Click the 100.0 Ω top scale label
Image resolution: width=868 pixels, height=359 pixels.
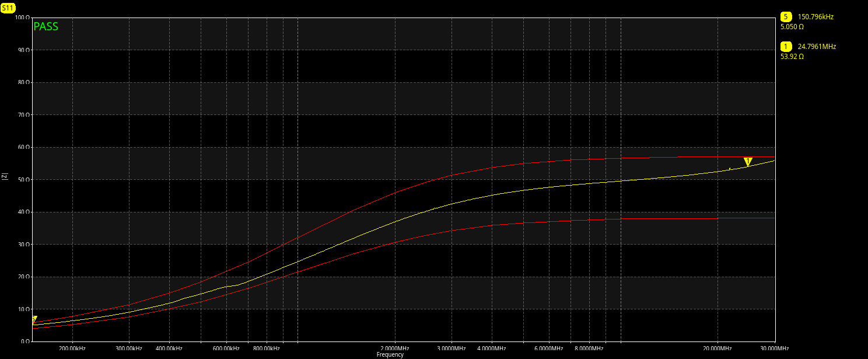pos(22,18)
